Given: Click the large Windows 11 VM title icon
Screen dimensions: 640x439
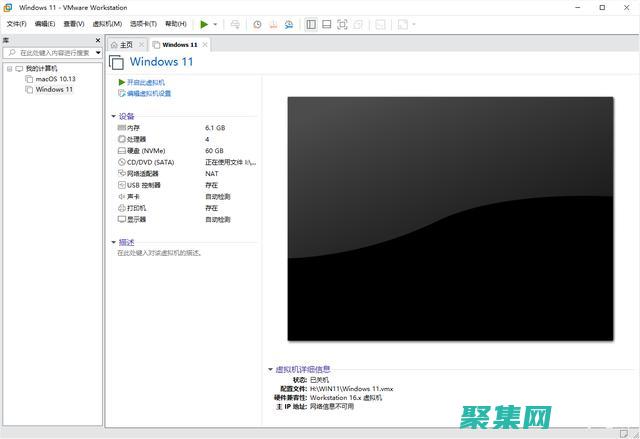Looking at the screenshot, I should 116,62.
